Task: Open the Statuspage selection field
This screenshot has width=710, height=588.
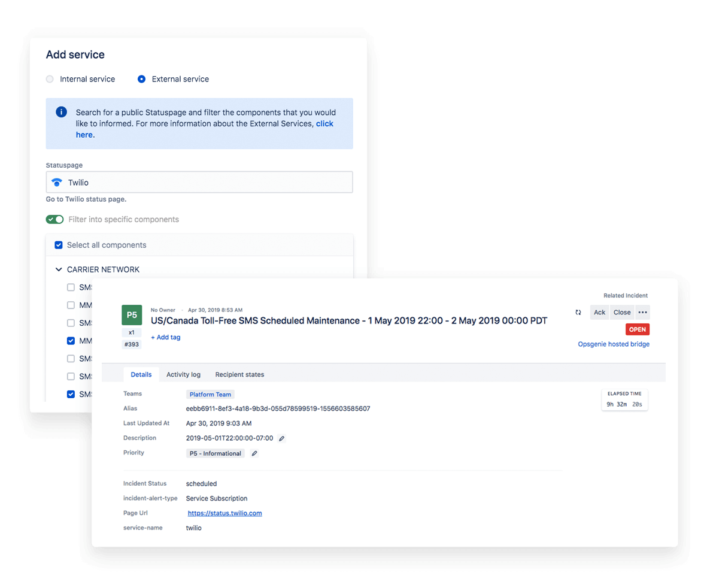Action: pos(199,182)
